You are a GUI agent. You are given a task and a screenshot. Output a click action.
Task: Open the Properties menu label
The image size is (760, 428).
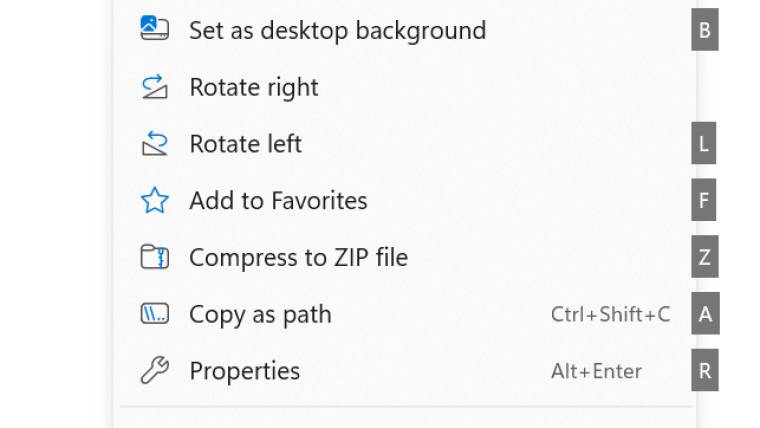244,371
